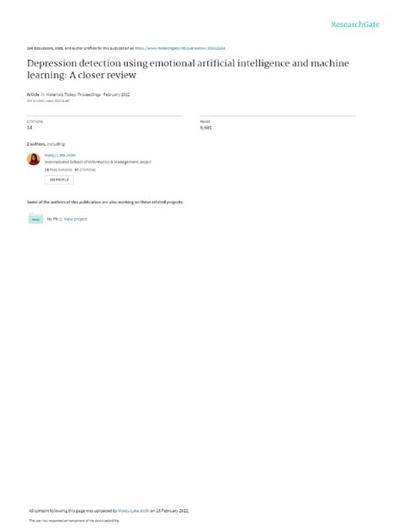The image size is (399, 532).
Task: Click the reads count value
Action: point(205,128)
